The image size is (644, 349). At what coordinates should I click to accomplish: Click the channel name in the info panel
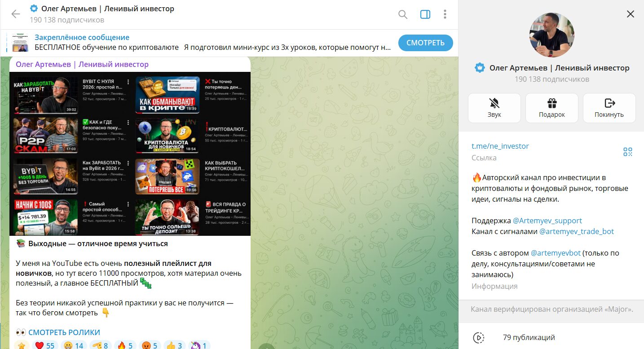tap(559, 68)
